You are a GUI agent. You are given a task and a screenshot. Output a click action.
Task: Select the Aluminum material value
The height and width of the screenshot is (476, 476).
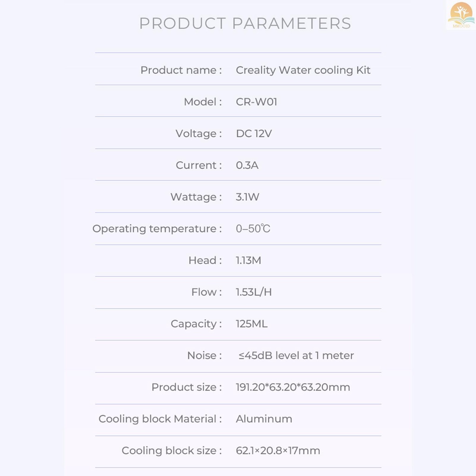(264, 419)
